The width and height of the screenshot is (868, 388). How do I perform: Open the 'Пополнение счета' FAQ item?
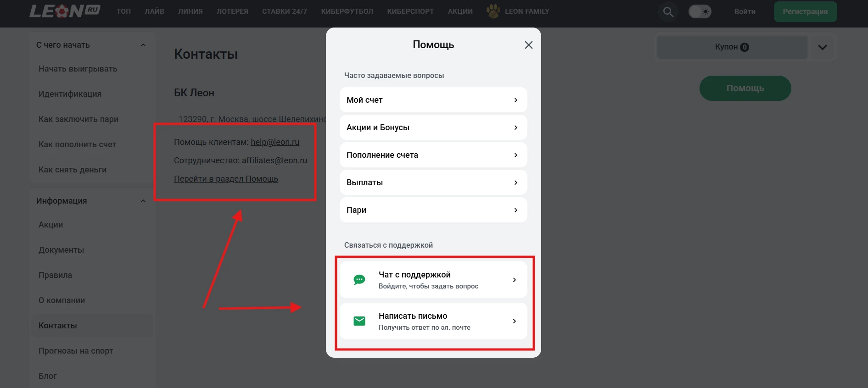(x=433, y=155)
